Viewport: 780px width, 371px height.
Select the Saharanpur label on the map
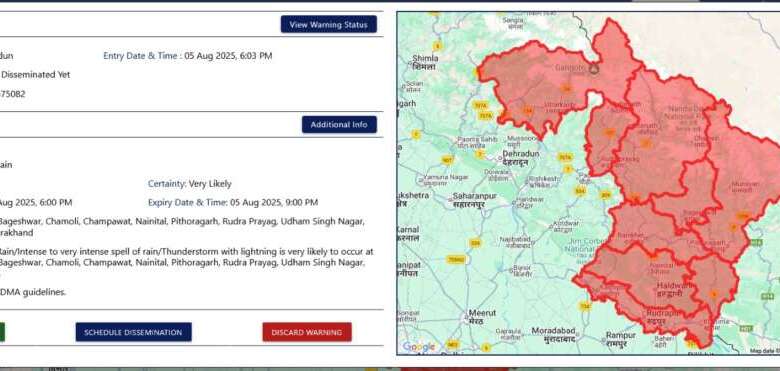point(475,199)
